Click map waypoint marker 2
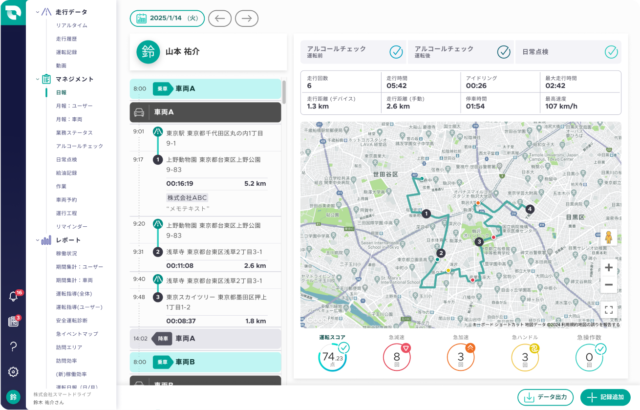 441,253
